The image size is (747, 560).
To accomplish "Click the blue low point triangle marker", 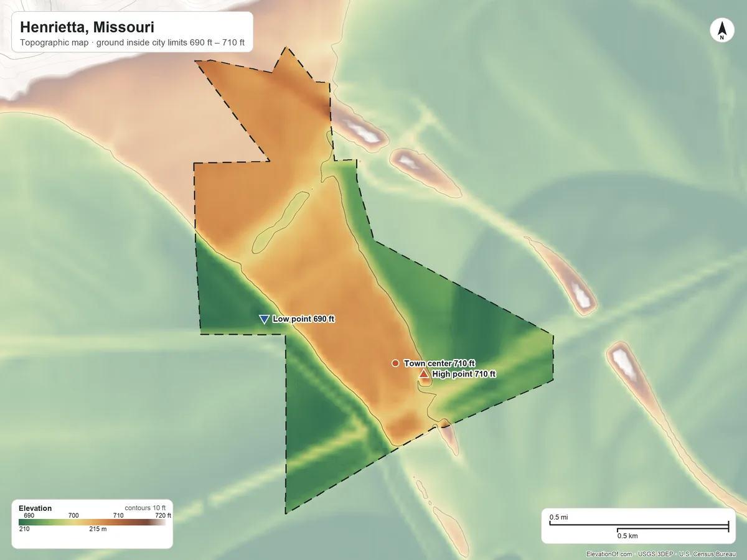I will pos(264,319).
